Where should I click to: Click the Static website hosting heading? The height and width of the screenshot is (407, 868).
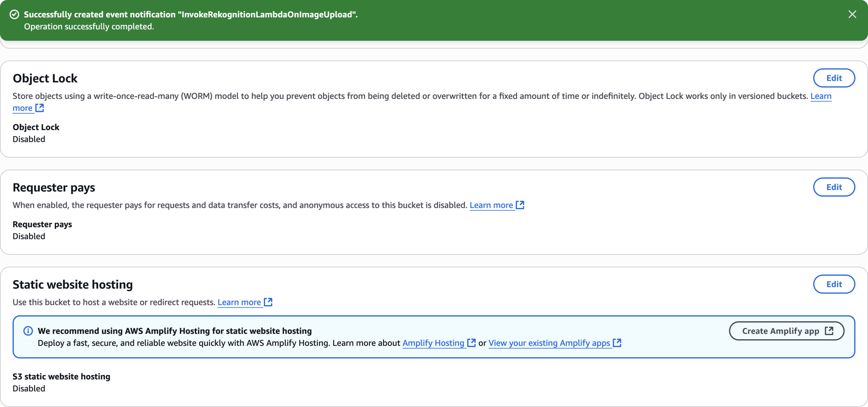[x=73, y=284]
